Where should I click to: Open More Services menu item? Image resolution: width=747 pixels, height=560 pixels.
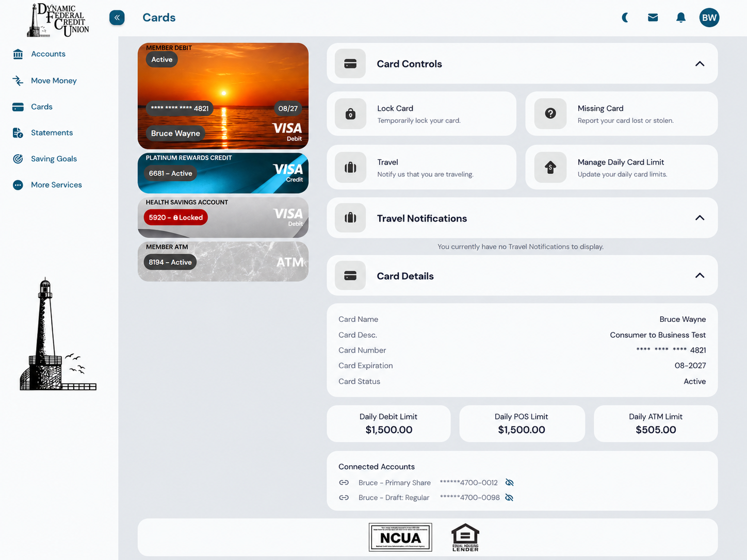click(56, 185)
